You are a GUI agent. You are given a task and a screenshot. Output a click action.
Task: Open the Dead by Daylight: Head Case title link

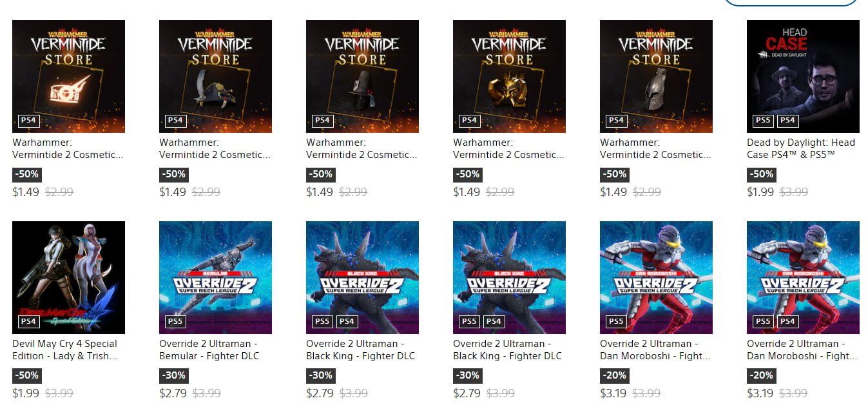pyautogui.click(x=801, y=148)
